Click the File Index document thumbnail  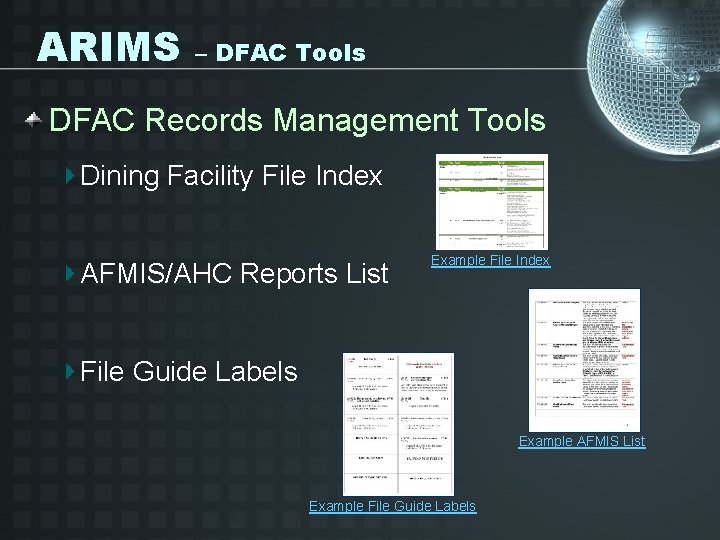[x=492, y=202]
